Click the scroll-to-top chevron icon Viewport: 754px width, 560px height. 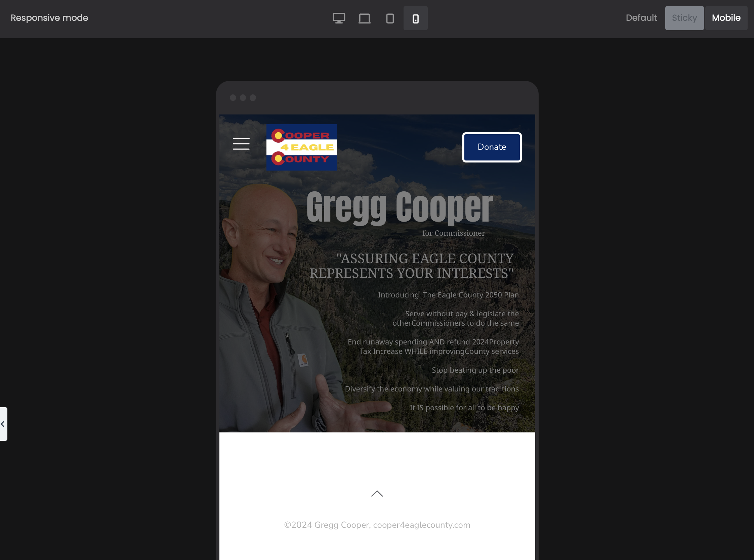pos(377,493)
